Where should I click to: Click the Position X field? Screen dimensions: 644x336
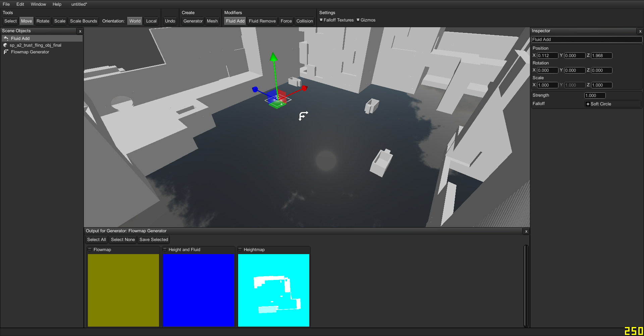547,56
